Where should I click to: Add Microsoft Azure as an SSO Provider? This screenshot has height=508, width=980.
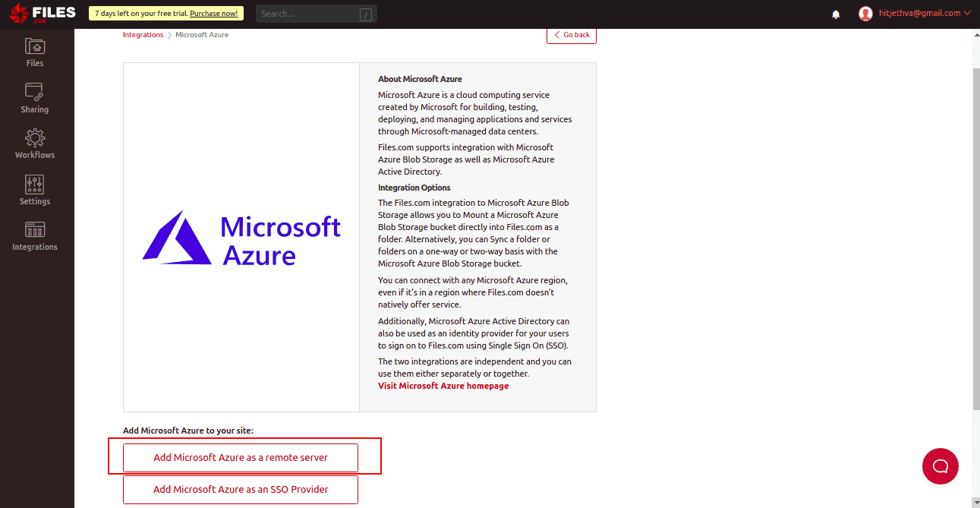241,490
